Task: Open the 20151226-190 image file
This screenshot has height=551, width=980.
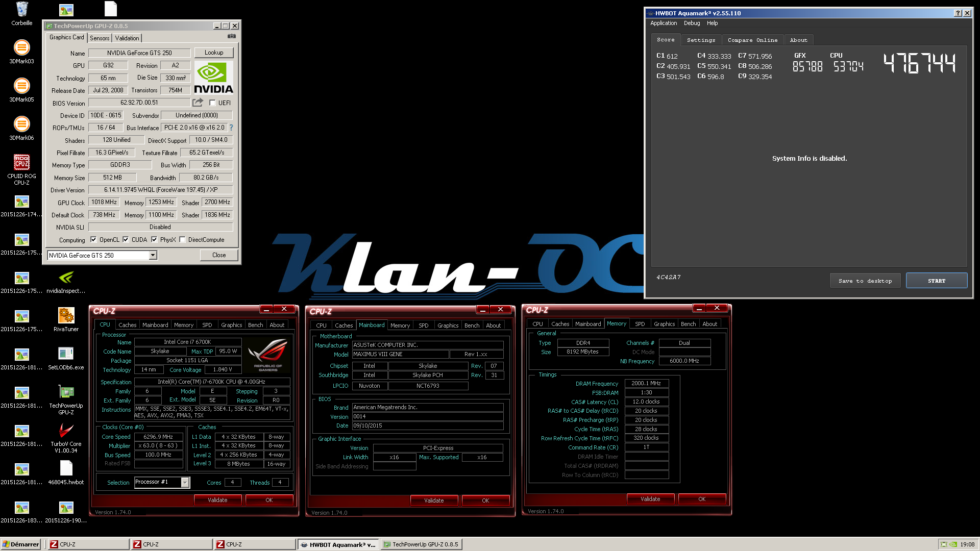Action: (66, 511)
